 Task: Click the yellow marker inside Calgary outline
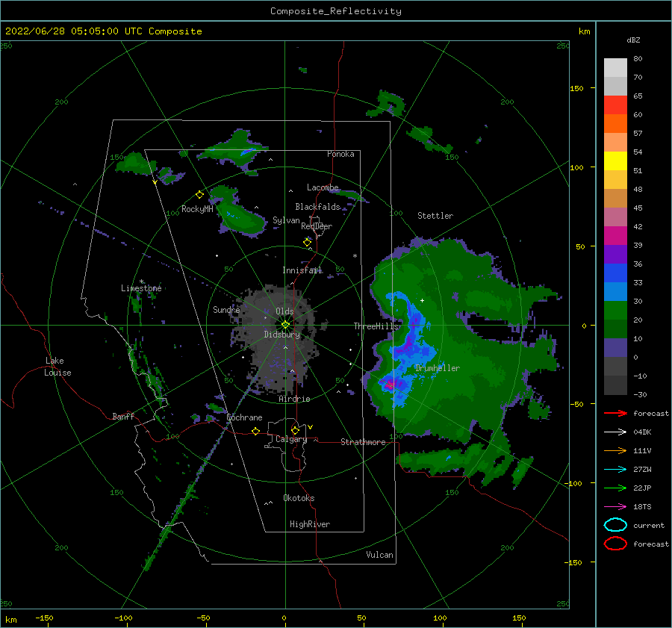pyautogui.click(x=295, y=430)
